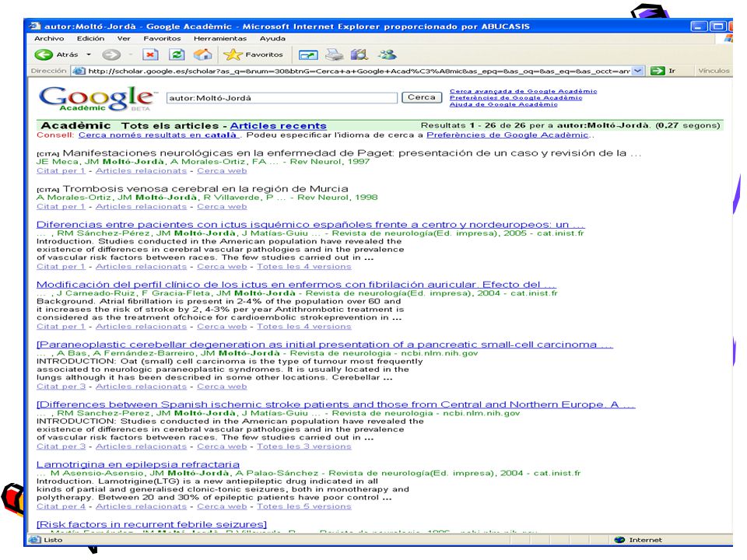Screen dimensions: 747x560
Task: Open Cerca avançada de Google Acadèmic link
Action: point(523,91)
